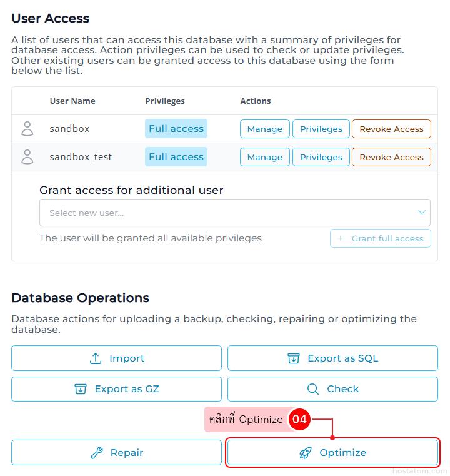Click the Export as SQL archive icon

[294, 358]
